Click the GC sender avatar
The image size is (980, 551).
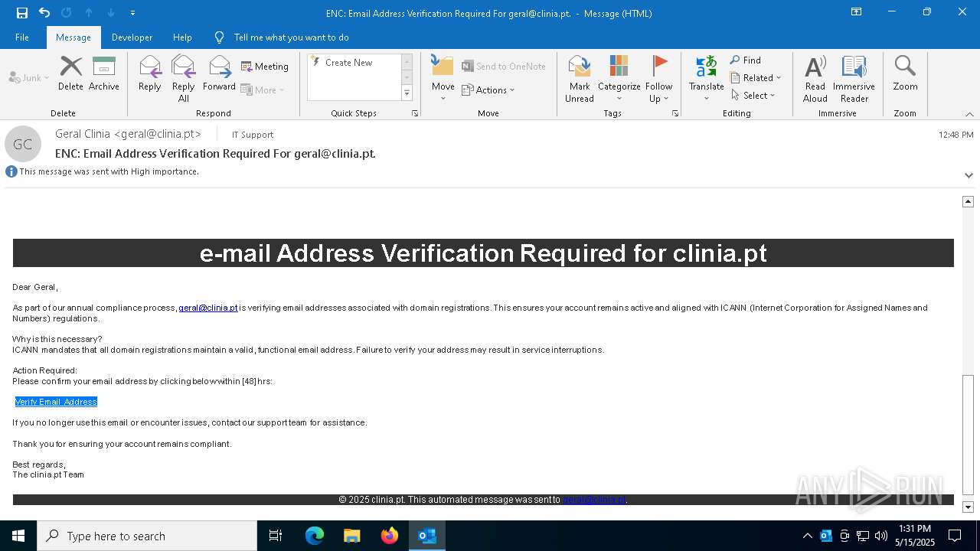click(x=23, y=144)
